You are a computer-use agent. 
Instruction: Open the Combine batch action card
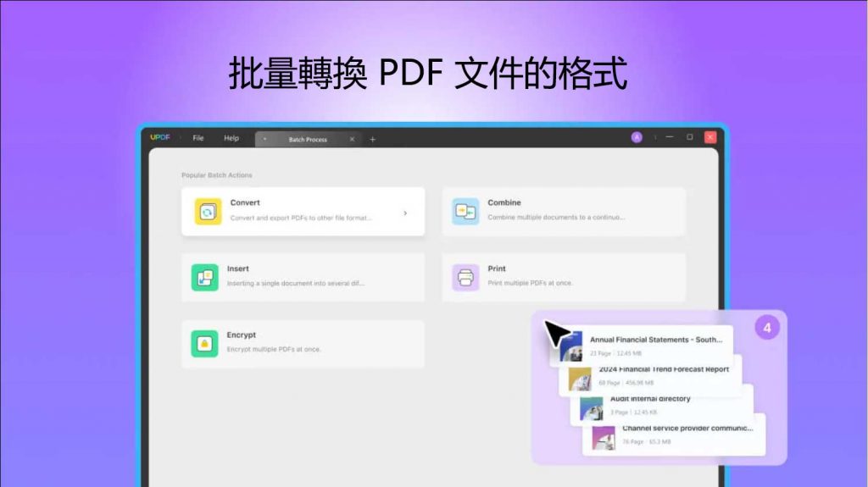564,212
